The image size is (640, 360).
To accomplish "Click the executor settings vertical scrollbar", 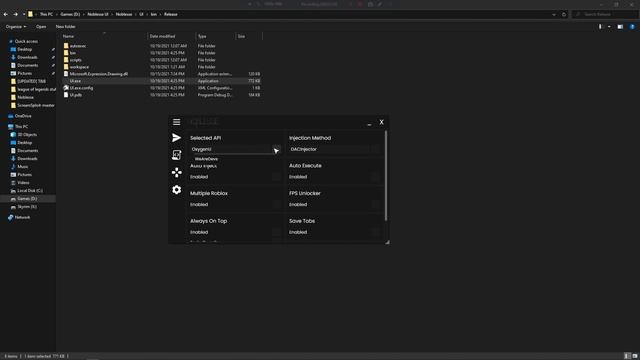I will (386, 176).
